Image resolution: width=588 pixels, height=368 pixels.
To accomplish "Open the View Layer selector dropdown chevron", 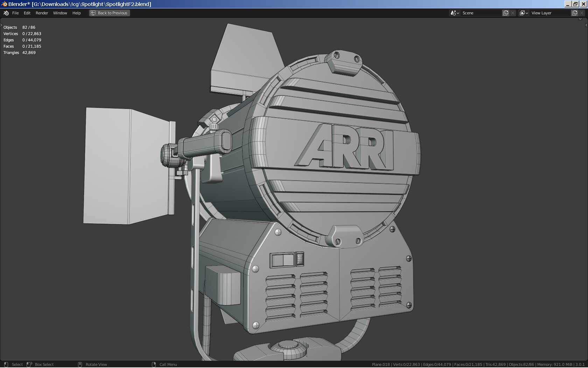I will click(527, 13).
